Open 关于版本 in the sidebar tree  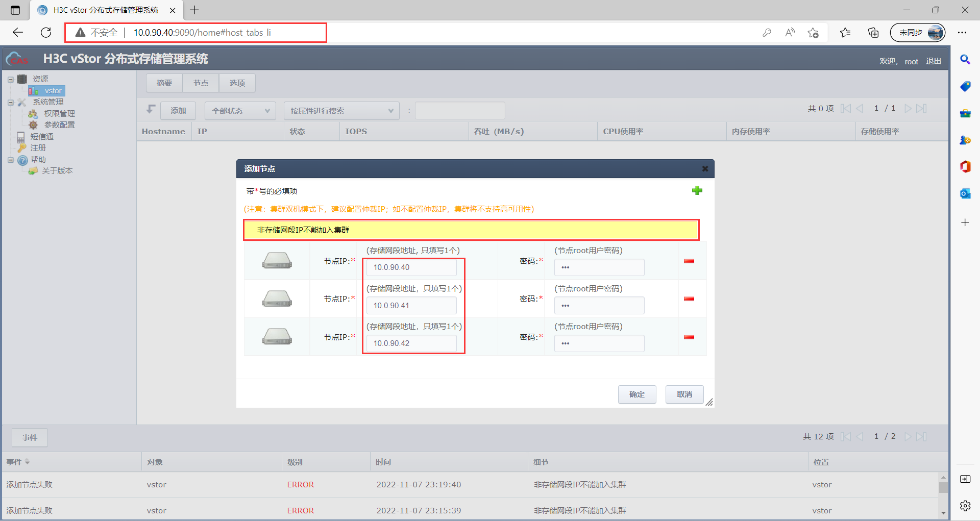point(57,171)
